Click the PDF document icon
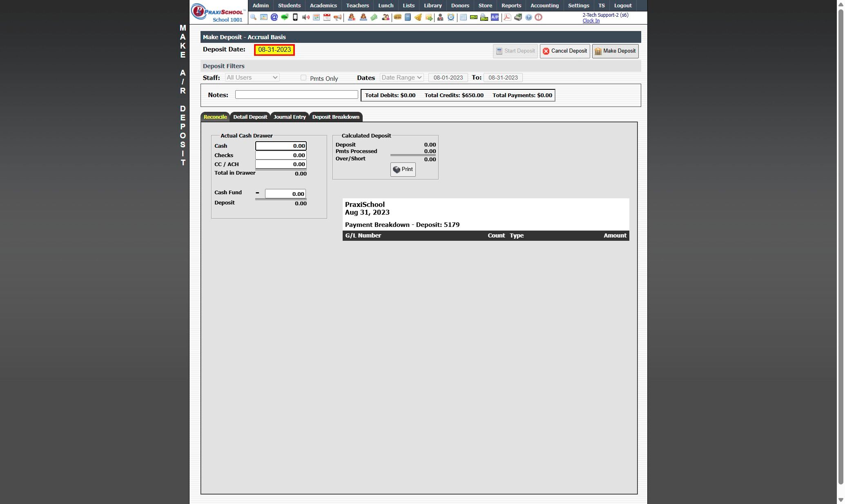 507,17
